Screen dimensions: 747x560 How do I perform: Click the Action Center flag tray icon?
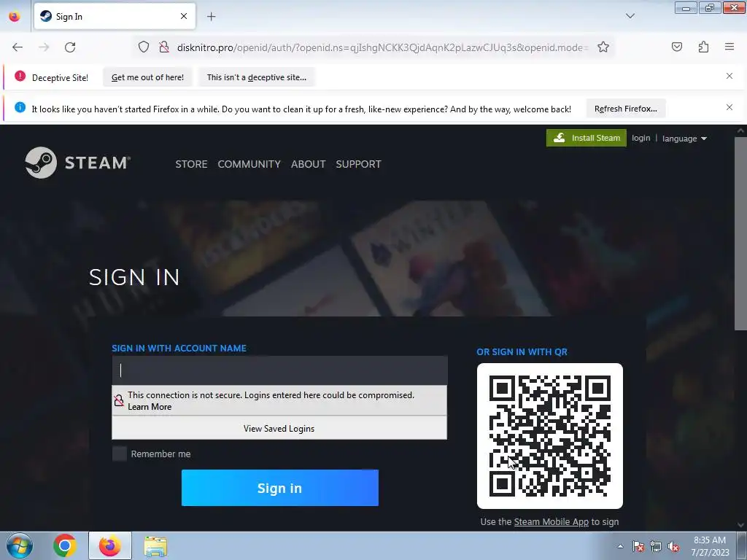click(638, 547)
